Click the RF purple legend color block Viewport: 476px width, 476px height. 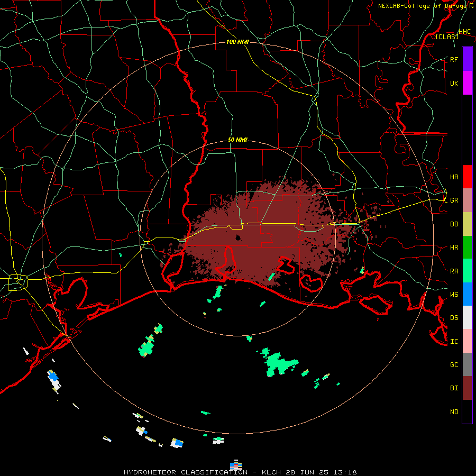click(467, 59)
